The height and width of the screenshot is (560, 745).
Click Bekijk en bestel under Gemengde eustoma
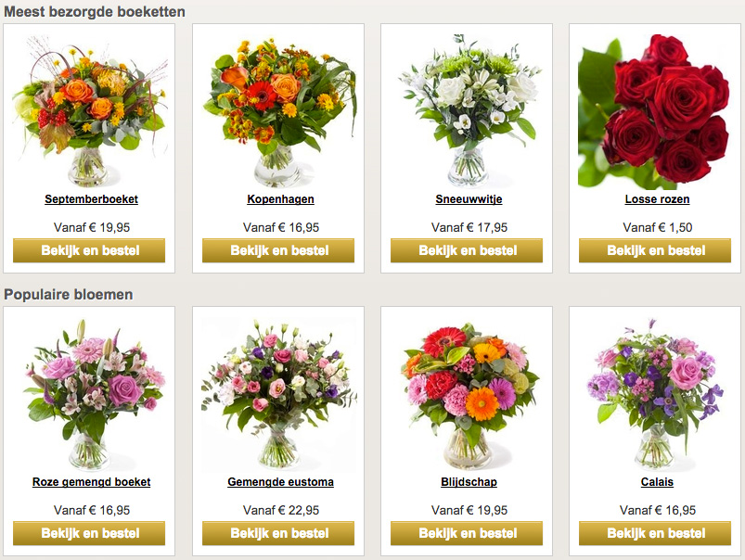coord(278,533)
